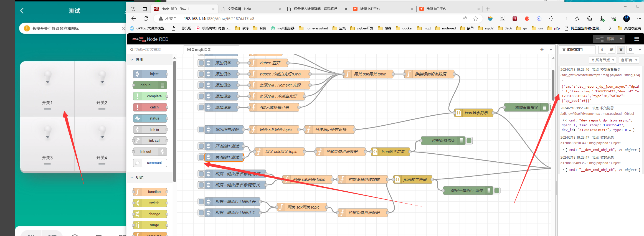Viewport: 644px width, 236px height.
Task: Toggle the 控制设备指令 debug node output
Action: coord(469,141)
